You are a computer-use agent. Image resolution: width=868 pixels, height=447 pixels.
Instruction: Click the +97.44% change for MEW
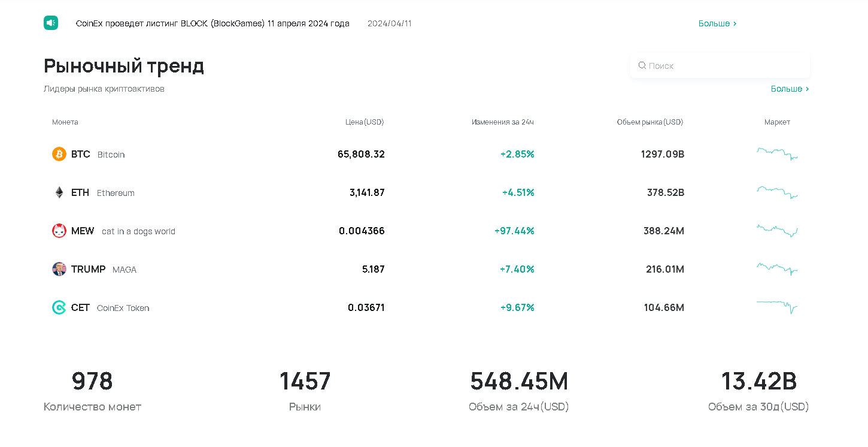click(x=514, y=231)
